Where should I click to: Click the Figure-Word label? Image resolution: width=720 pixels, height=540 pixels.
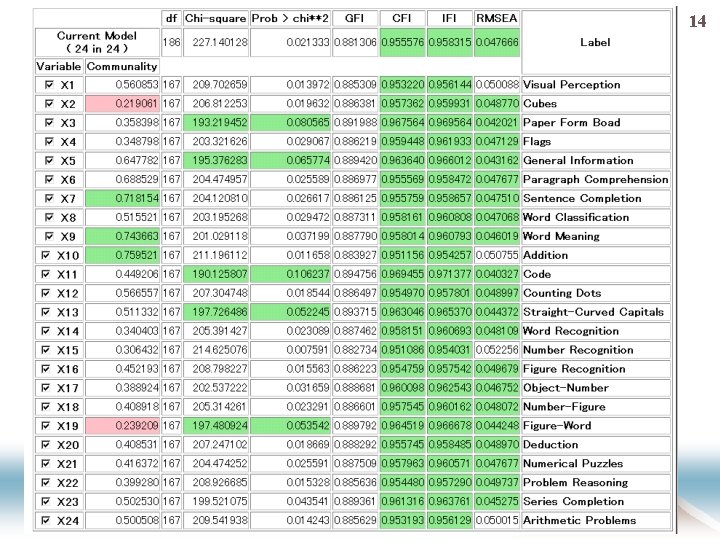coord(557,426)
